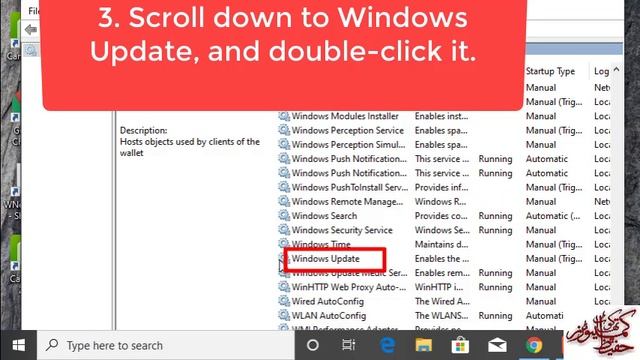The height and width of the screenshot is (360, 640).
Task: Click 'Windows R...' description cell
Action: point(440,202)
